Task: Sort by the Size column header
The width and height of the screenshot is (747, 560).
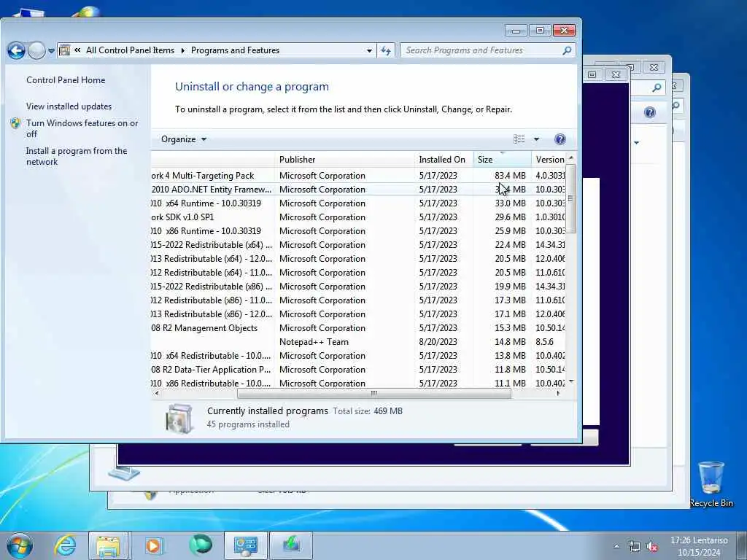Action: coord(502,160)
